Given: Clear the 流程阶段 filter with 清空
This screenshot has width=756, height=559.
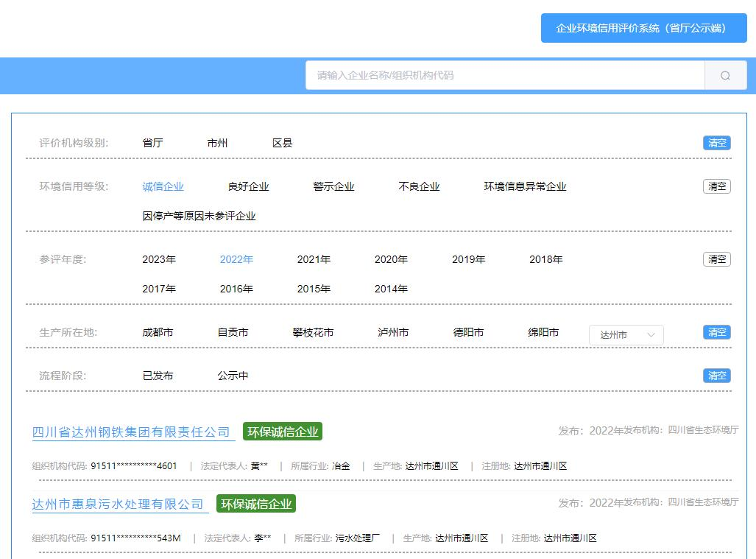Looking at the screenshot, I should 716,376.
